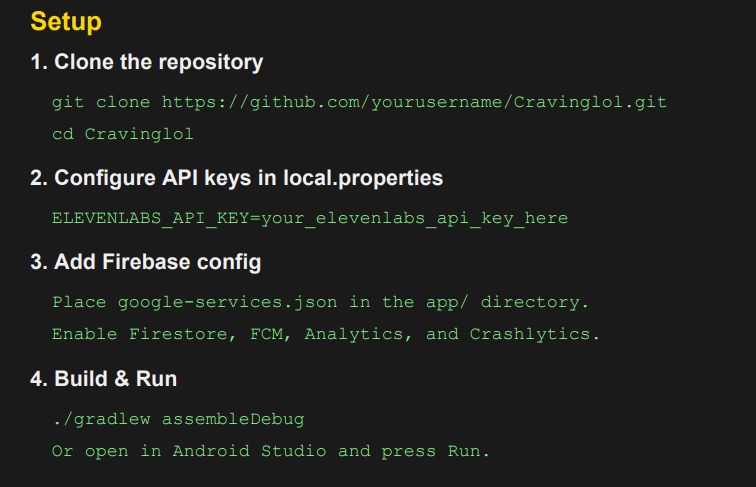Click the ELEVENLABS_API_KEY line

310,218
